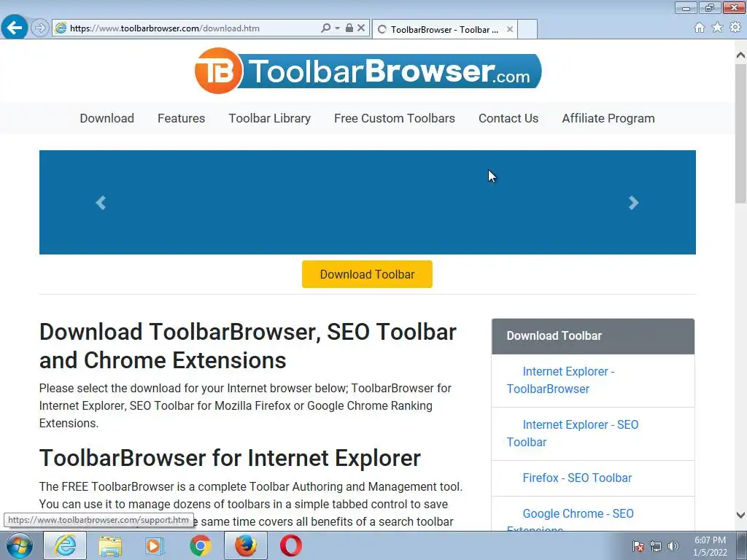Click the Download ToolbarBrowser, SEO Toolbar heading

[248, 346]
